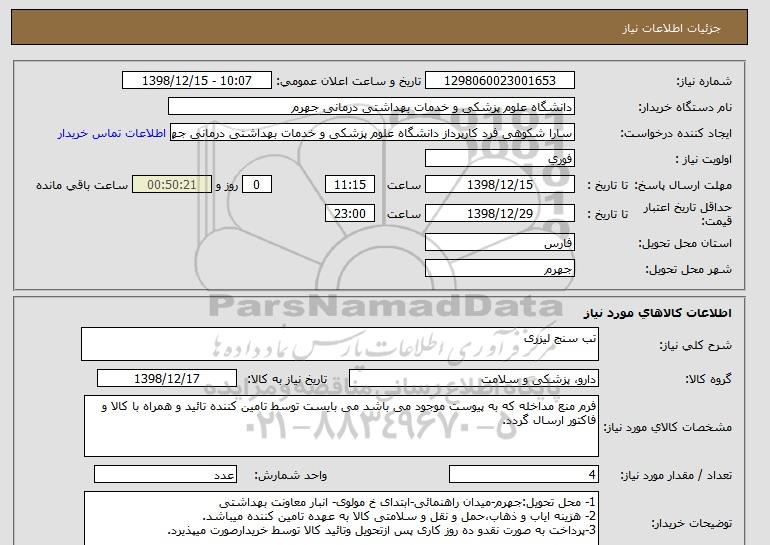Click the request creator field سارا شکوهی فرد

372,133
